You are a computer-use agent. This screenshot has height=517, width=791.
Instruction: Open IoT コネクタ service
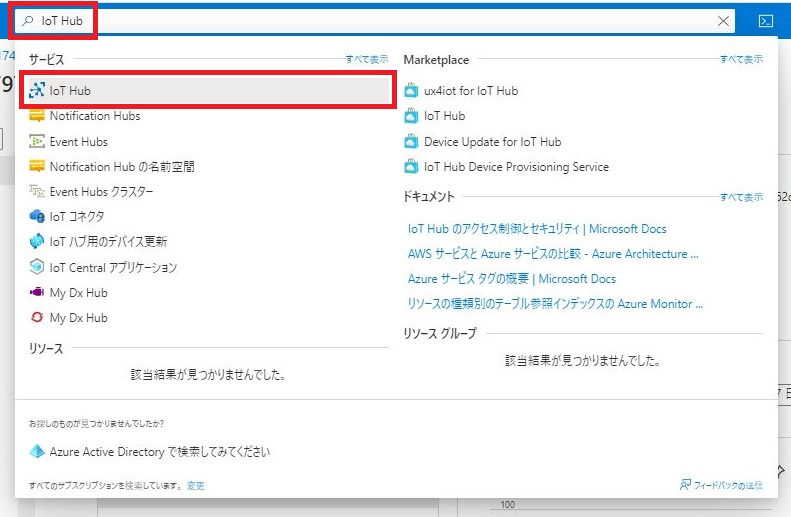click(77, 217)
